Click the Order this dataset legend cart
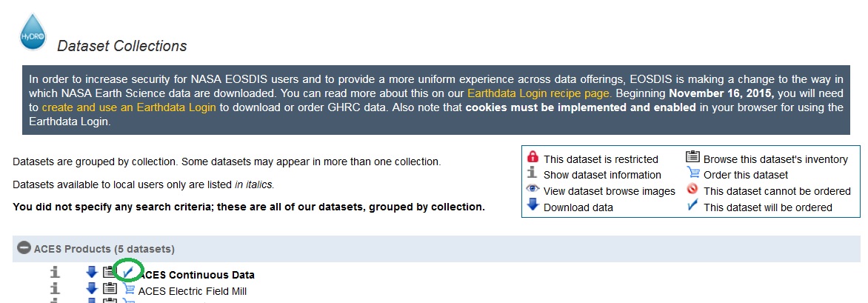 [x=693, y=173]
